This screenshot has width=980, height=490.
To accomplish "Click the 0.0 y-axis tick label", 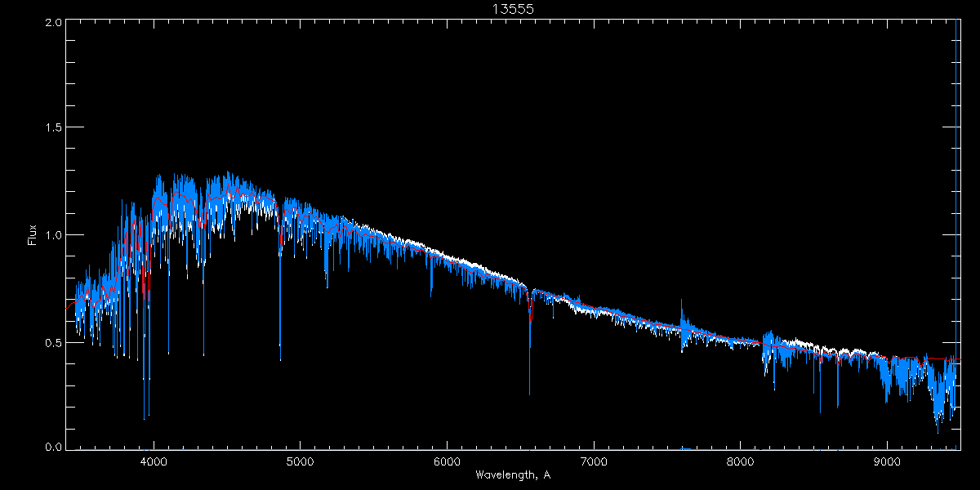I will tap(54, 447).
